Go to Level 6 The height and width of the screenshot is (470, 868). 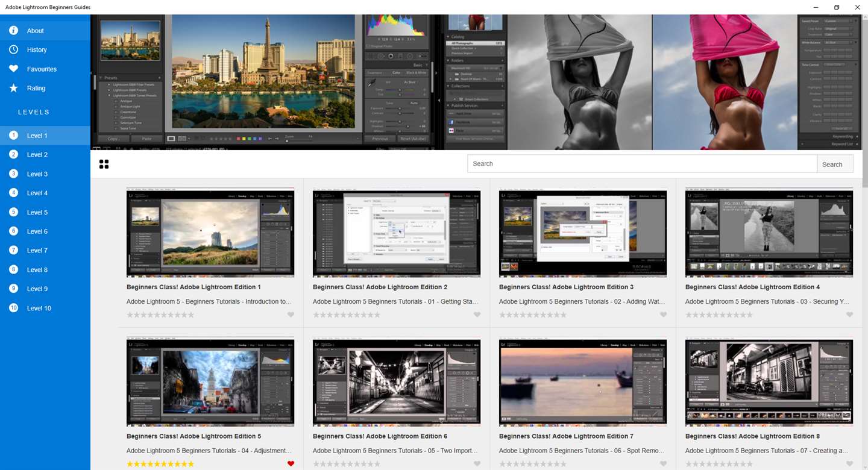45,231
